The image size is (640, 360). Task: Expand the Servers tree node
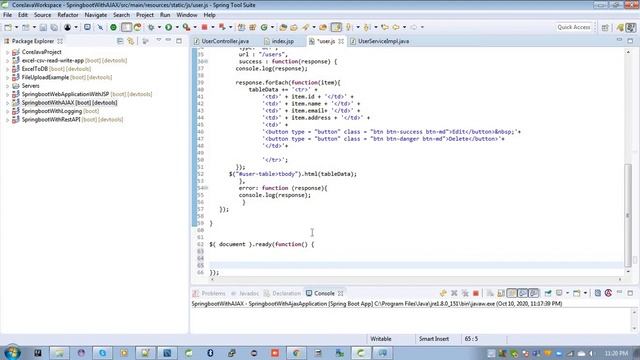point(7,86)
